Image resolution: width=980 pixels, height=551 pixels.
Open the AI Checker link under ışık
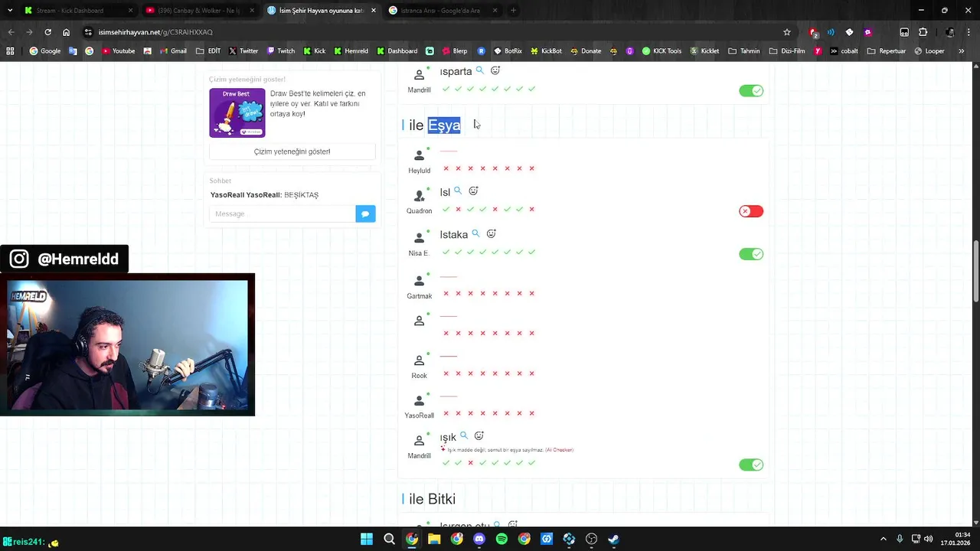click(559, 450)
